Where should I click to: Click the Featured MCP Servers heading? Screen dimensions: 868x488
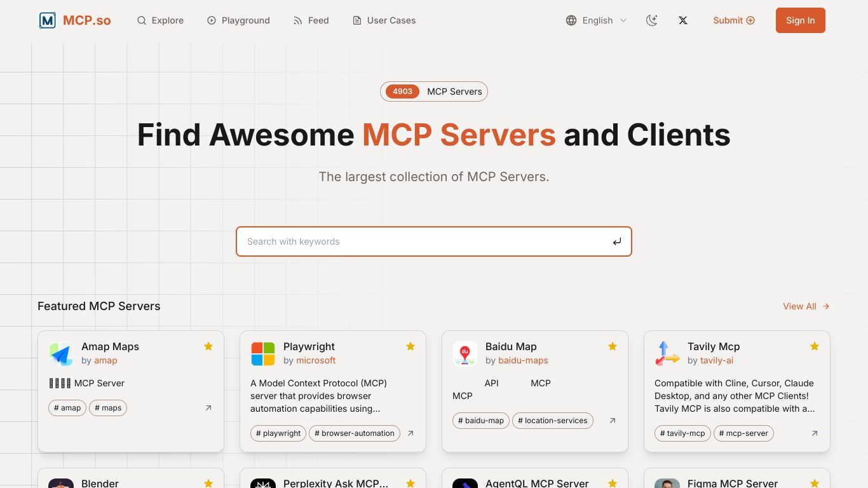99,306
